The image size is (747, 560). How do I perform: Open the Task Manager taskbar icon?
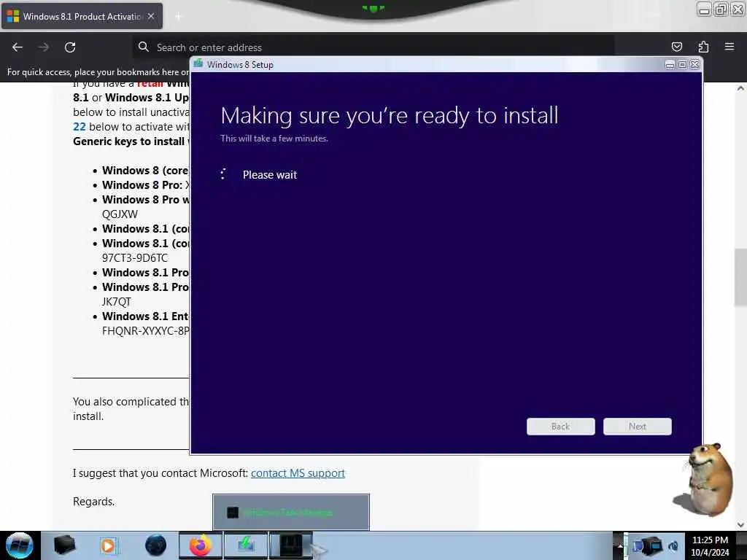point(291,545)
